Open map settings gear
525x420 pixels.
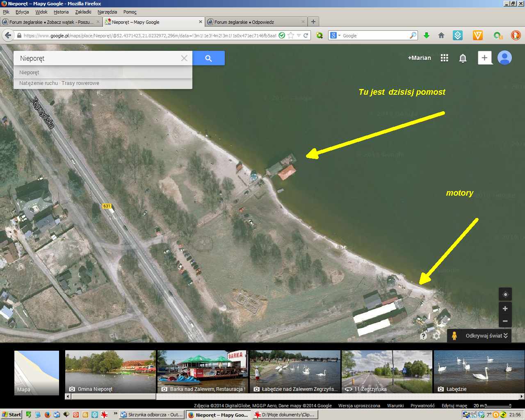(x=436, y=336)
